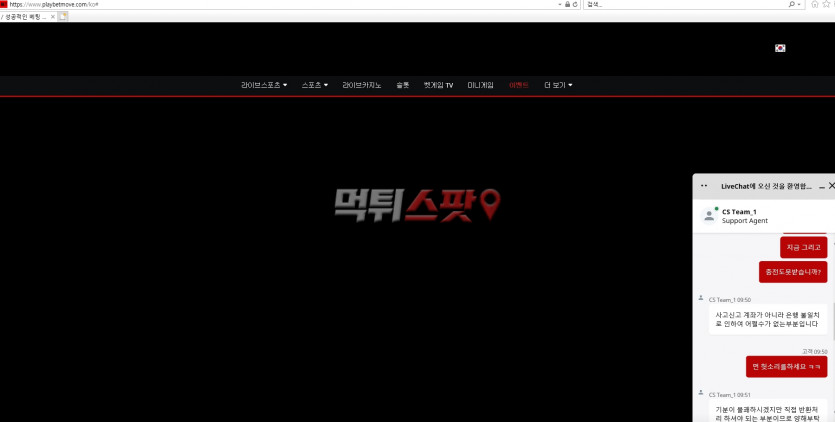
Task: Click the browser address bar URL
Action: [x=53, y=4]
